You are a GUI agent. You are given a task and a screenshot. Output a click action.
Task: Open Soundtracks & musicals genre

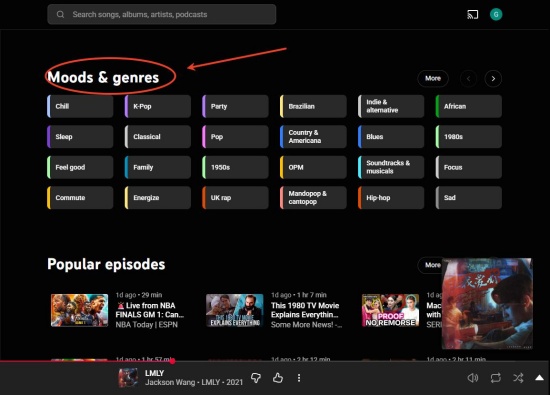pyautogui.click(x=391, y=167)
